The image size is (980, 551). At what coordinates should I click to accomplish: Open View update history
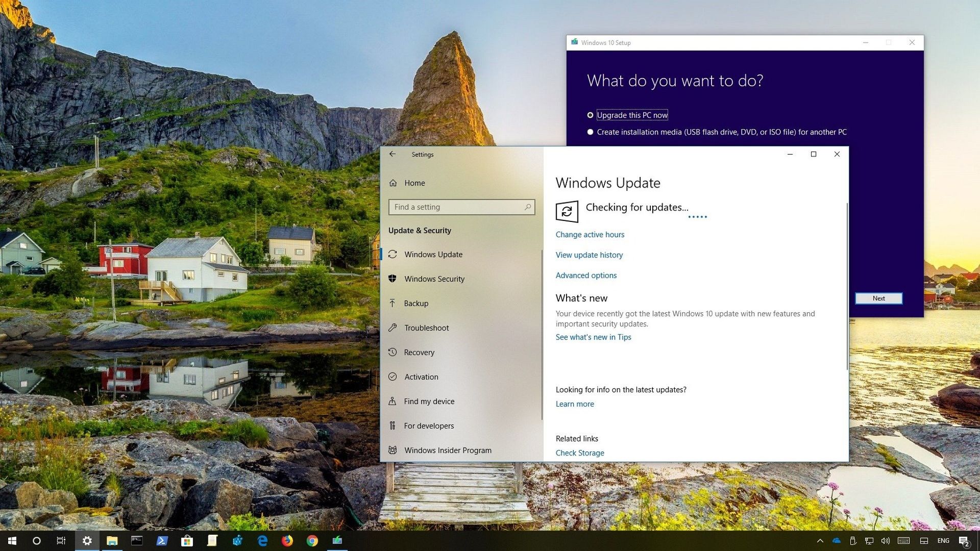pyautogui.click(x=589, y=255)
